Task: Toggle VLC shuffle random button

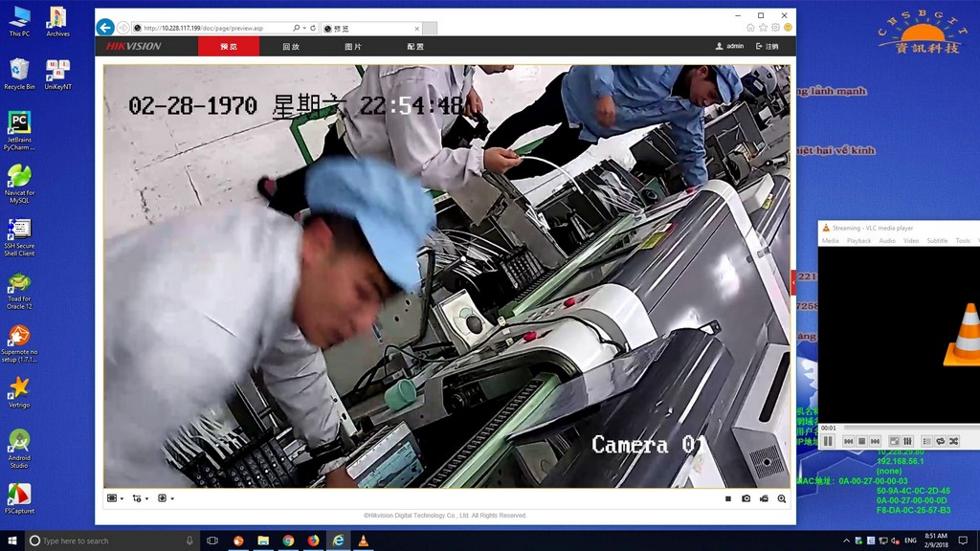Action: coord(953,441)
